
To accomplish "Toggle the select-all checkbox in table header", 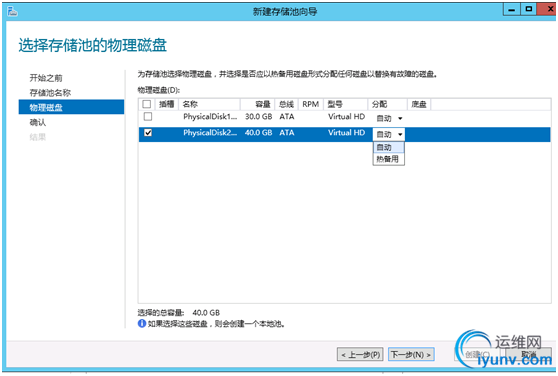I will 147,104.
